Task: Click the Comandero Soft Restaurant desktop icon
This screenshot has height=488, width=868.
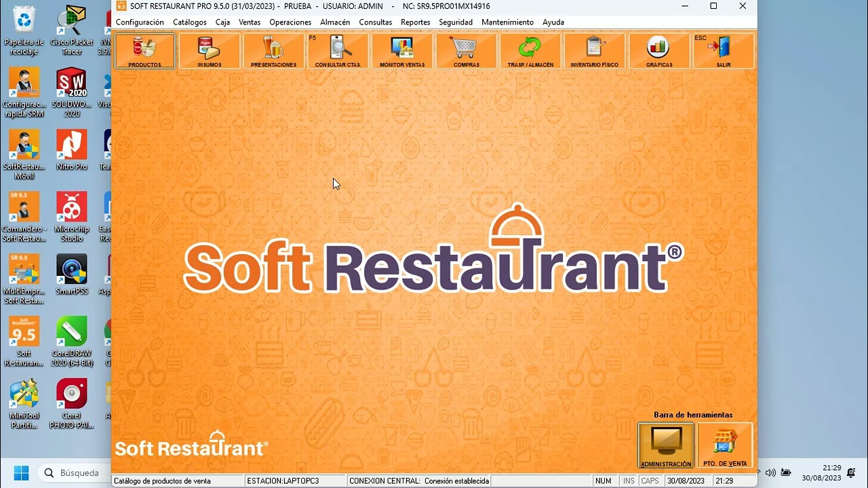Action: 24,217
